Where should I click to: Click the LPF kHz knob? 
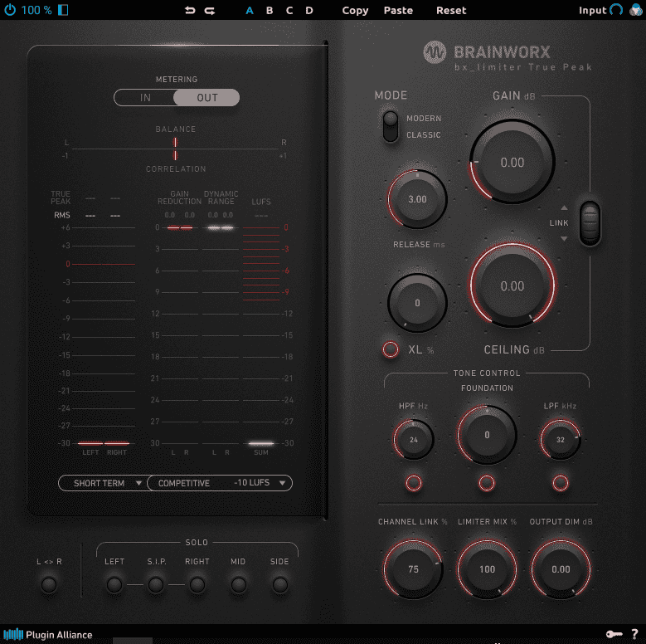561,440
